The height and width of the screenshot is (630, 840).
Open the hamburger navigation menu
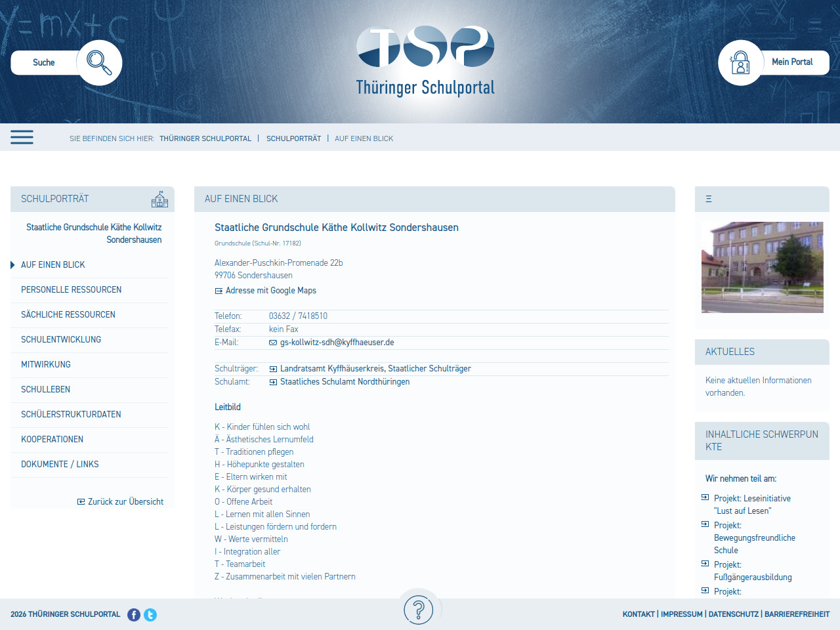22,137
